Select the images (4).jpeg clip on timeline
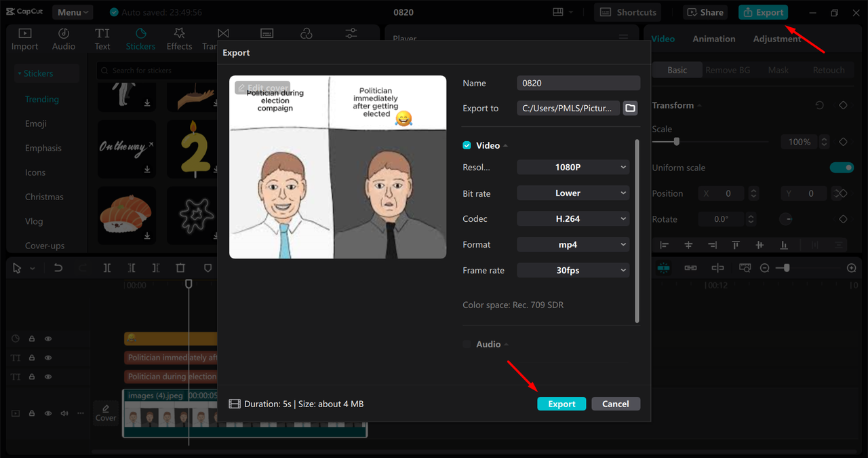Image resolution: width=868 pixels, height=458 pixels. tap(245, 413)
